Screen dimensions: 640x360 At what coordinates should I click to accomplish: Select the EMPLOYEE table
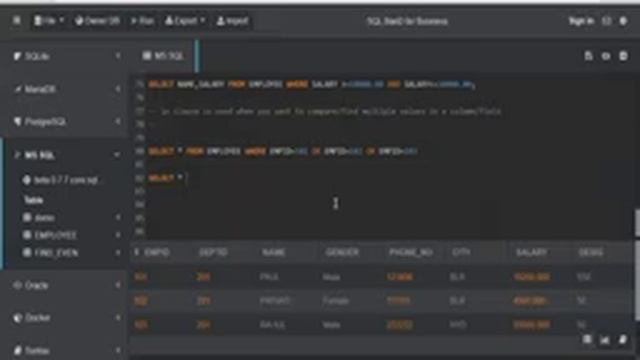pyautogui.click(x=56, y=236)
